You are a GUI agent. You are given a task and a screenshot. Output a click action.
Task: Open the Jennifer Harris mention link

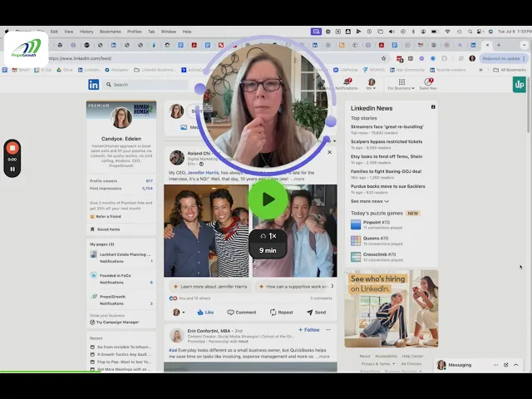point(203,173)
